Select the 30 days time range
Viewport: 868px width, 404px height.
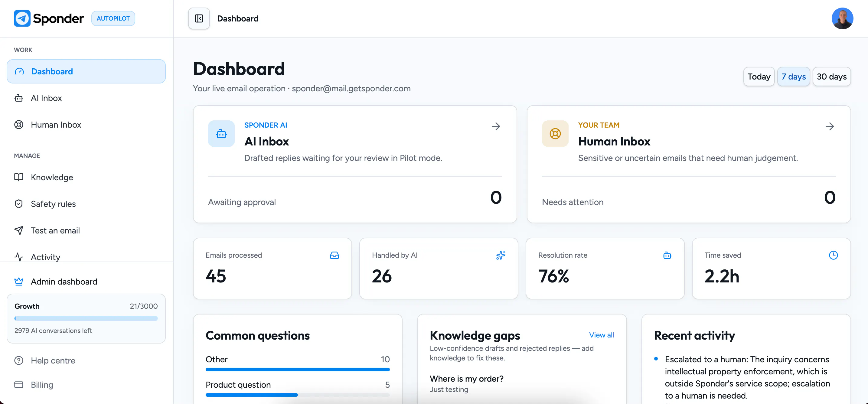click(x=832, y=77)
